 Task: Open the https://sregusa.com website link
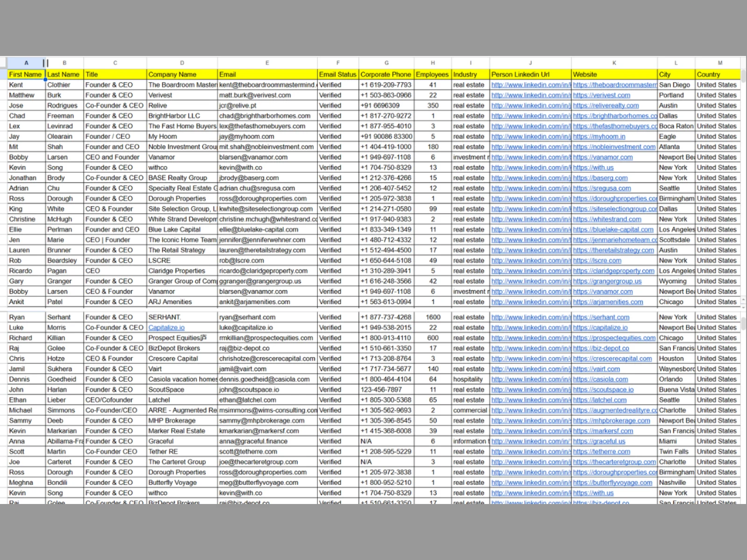(x=602, y=188)
